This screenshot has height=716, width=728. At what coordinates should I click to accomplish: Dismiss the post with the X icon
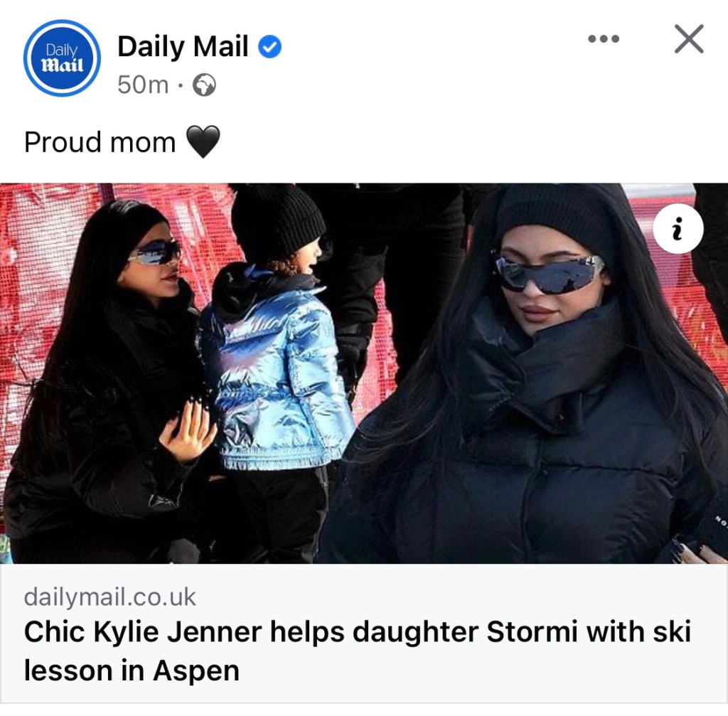[689, 39]
